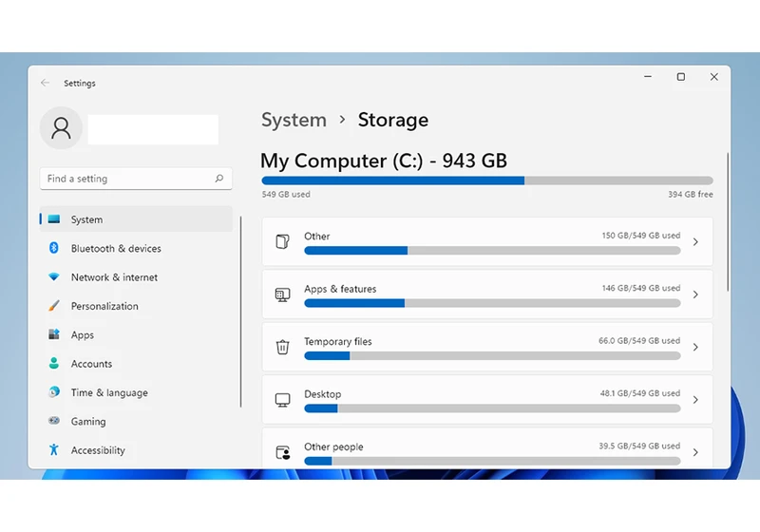This screenshot has height=532, width=760.
Task: Open Time & language settings
Action: tap(136, 392)
